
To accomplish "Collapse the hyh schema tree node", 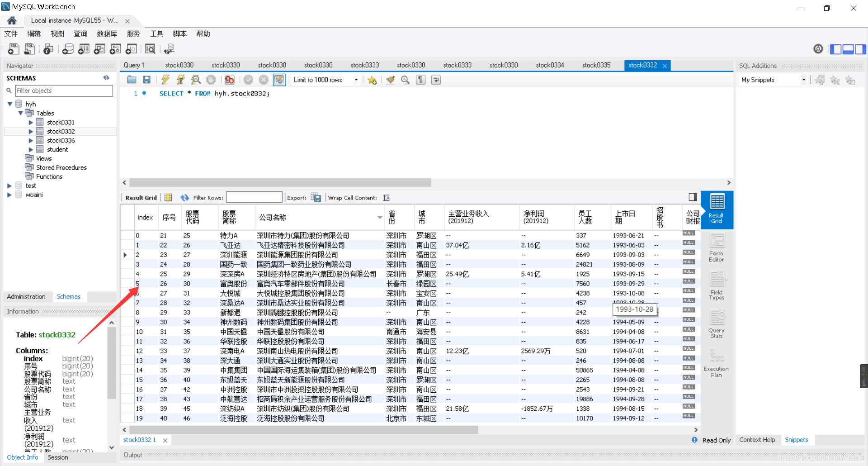I will point(10,104).
